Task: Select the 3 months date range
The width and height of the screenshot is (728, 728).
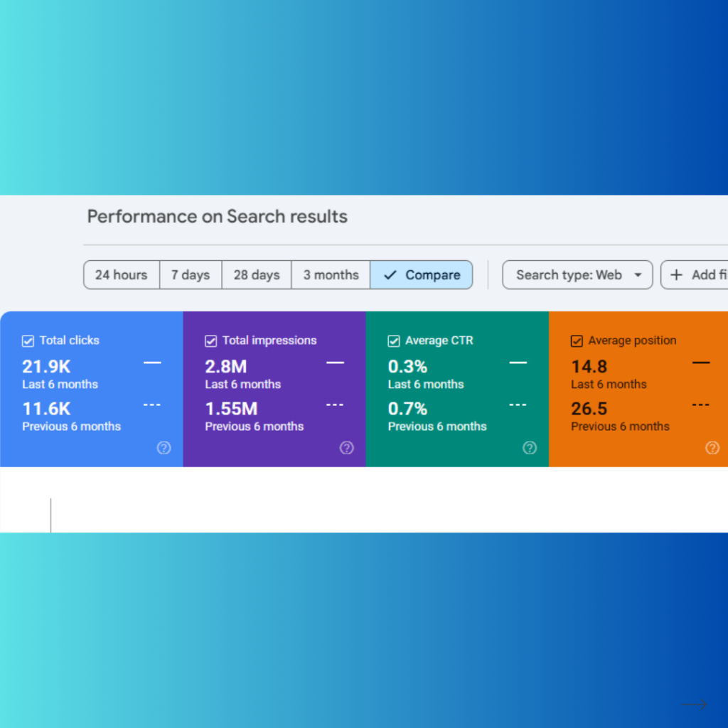Action: (x=331, y=275)
